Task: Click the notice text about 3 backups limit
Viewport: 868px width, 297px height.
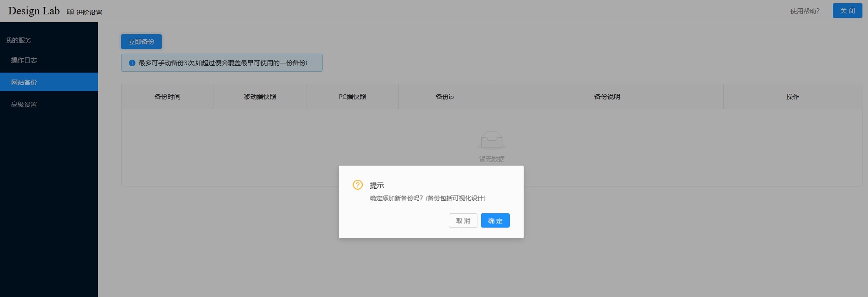Action: click(223, 63)
